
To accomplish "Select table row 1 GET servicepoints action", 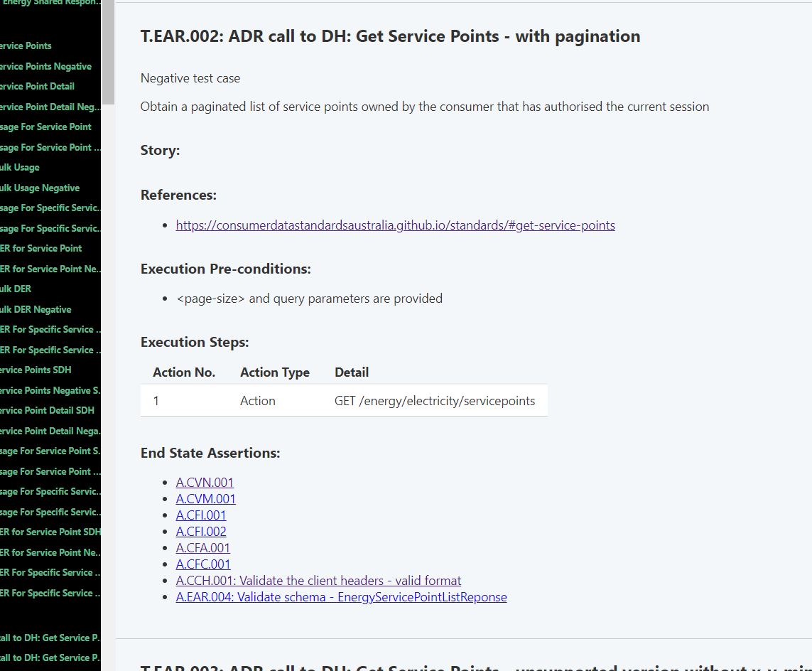I will (343, 400).
